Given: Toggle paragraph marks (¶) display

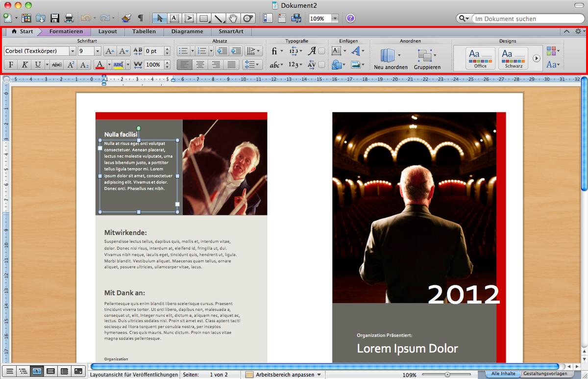Looking at the screenshot, I should pyautogui.click(x=141, y=18).
